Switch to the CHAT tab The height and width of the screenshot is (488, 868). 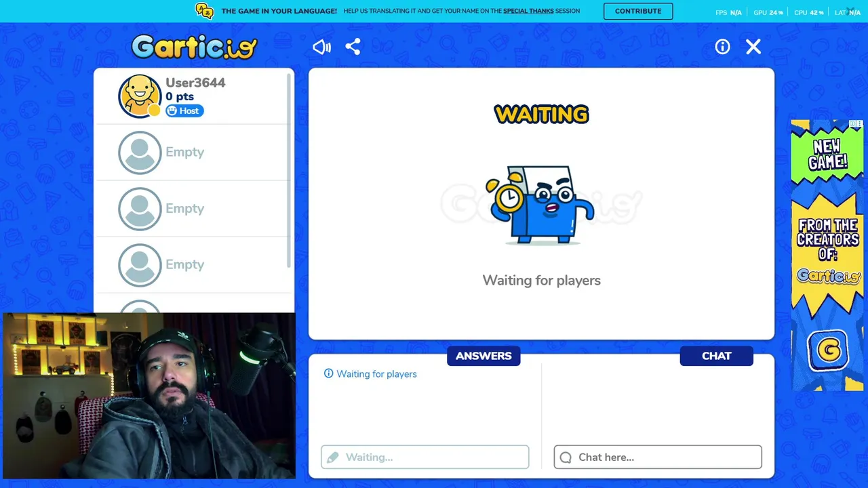(x=716, y=356)
